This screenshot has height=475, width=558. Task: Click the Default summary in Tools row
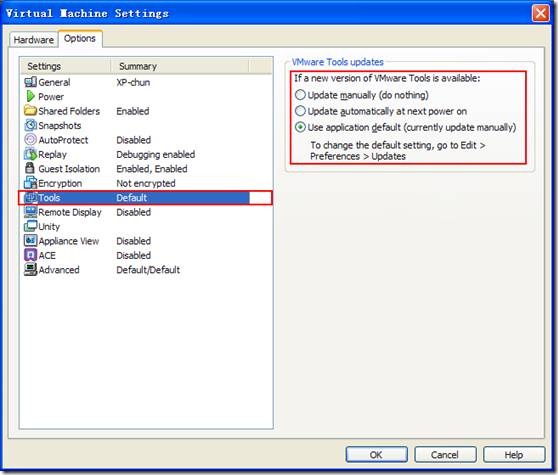coord(131,198)
